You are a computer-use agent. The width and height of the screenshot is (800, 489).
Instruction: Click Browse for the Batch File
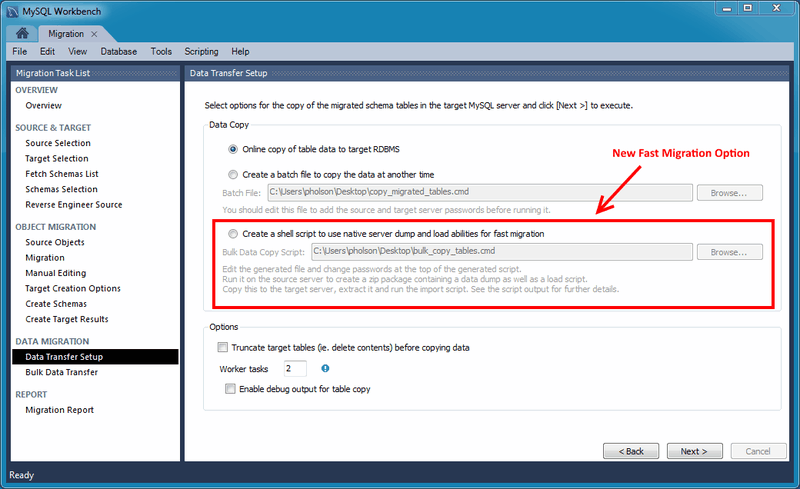pyautogui.click(x=729, y=192)
